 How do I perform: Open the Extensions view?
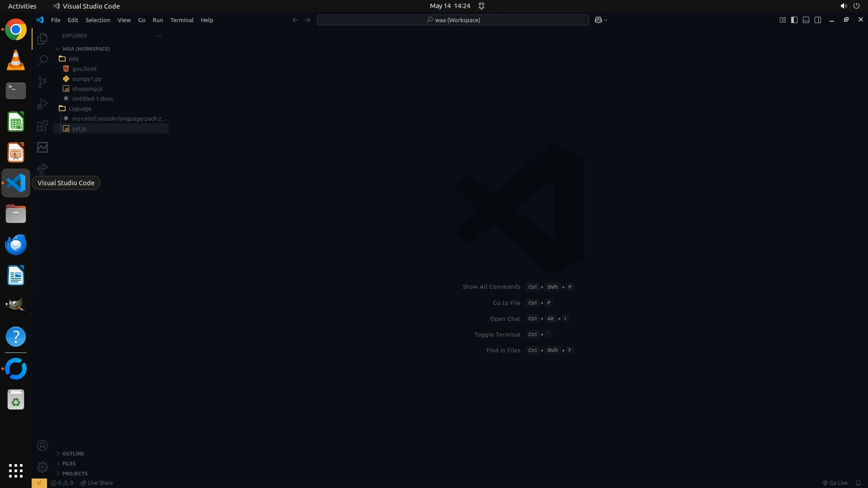tap(42, 126)
